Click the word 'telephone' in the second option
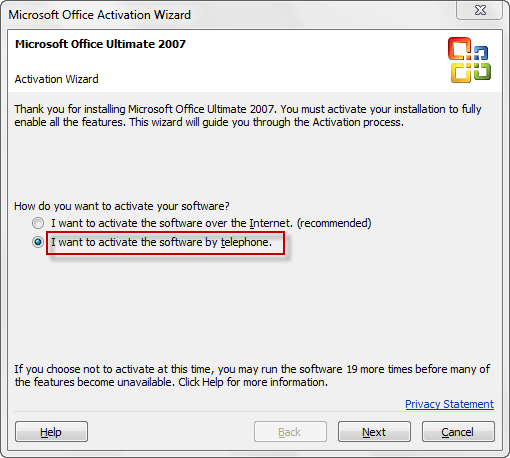The height and width of the screenshot is (458, 510). pos(246,242)
